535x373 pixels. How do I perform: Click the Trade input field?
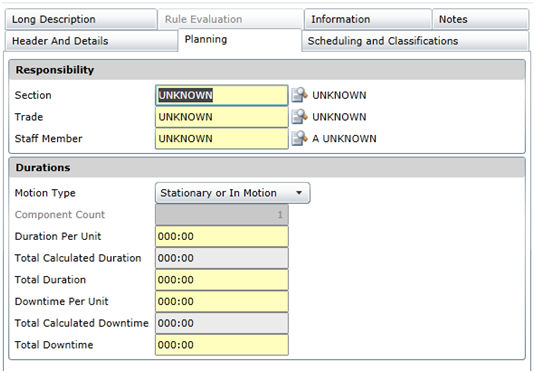coord(222,117)
